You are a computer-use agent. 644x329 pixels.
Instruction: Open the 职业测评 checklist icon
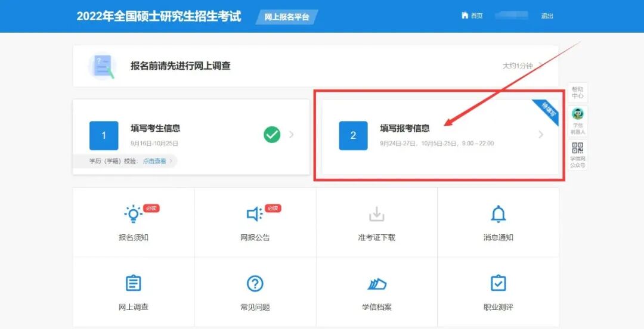(498, 283)
